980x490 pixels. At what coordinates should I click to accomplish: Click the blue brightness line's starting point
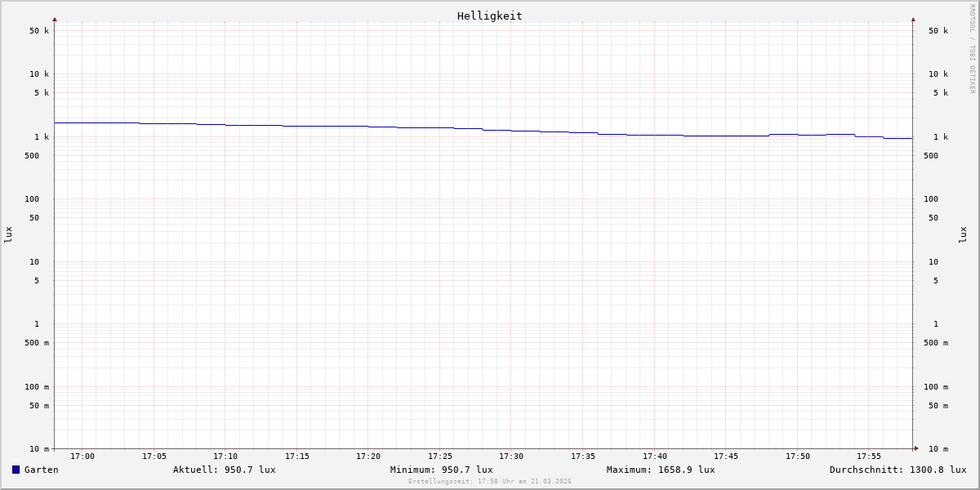pos(56,122)
